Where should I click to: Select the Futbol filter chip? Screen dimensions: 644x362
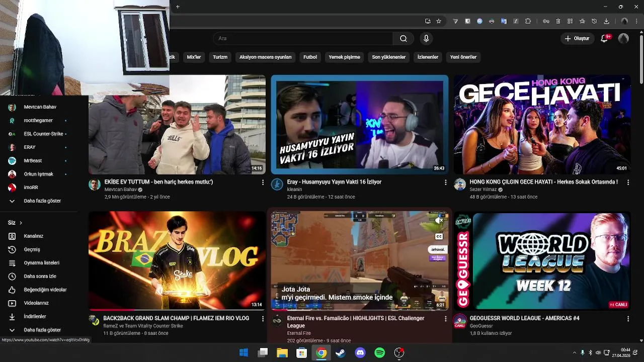(x=310, y=57)
